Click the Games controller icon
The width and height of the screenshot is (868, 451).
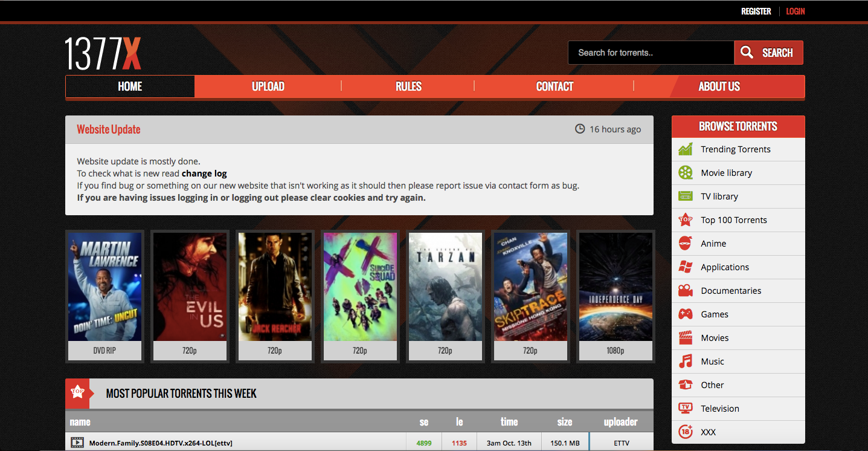pos(685,314)
